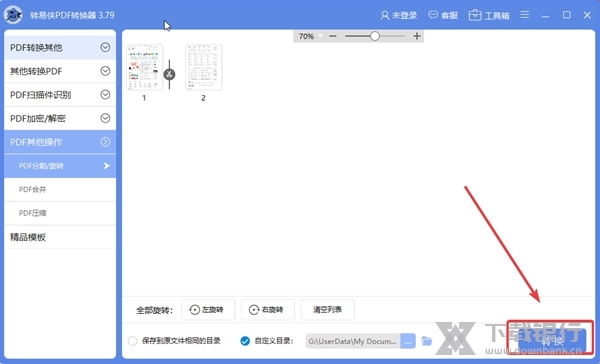
Task: Click the zoom out minus icon
Action: (333, 36)
